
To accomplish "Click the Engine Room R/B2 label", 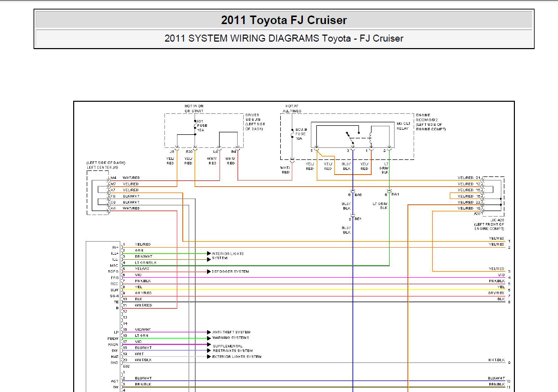I will tap(431, 122).
